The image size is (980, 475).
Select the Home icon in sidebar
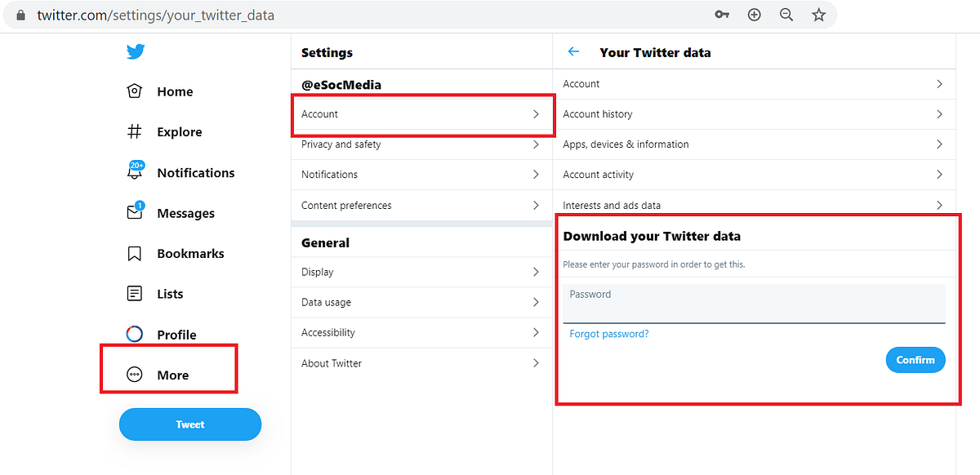(x=135, y=91)
